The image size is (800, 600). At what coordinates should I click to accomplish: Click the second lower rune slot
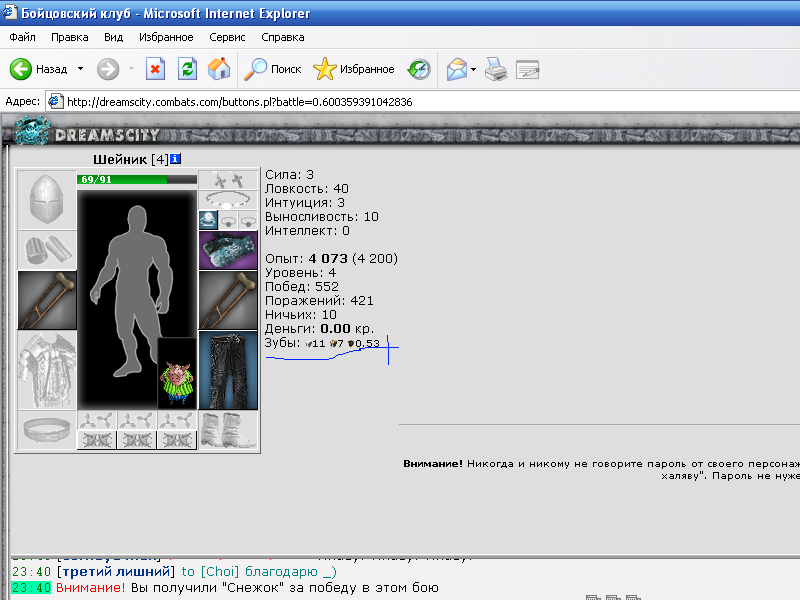click(x=137, y=440)
